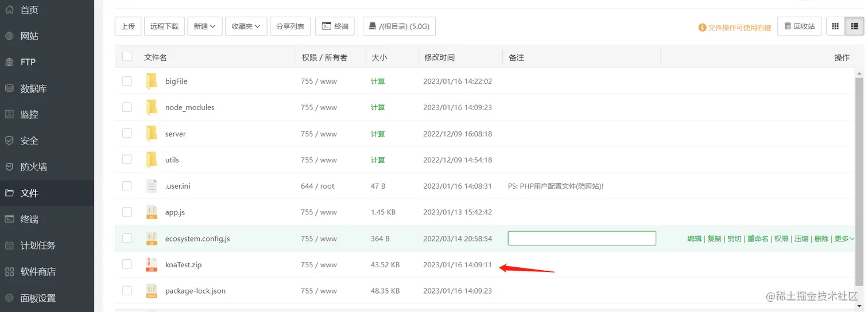The width and height of the screenshot is (868, 312).
Task: Check the node_modules row checkbox
Action: point(127,107)
